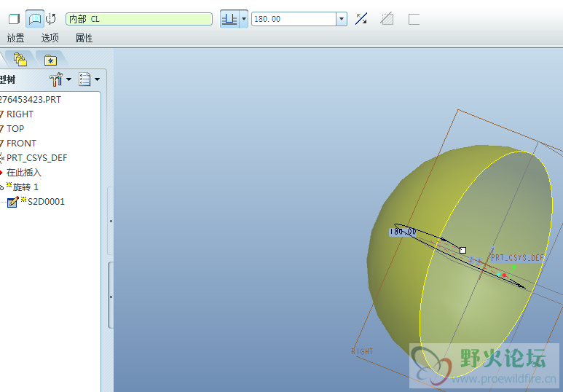The image size is (563, 392).
Task: Select the S2D0001 sketch item
Action: point(46,202)
